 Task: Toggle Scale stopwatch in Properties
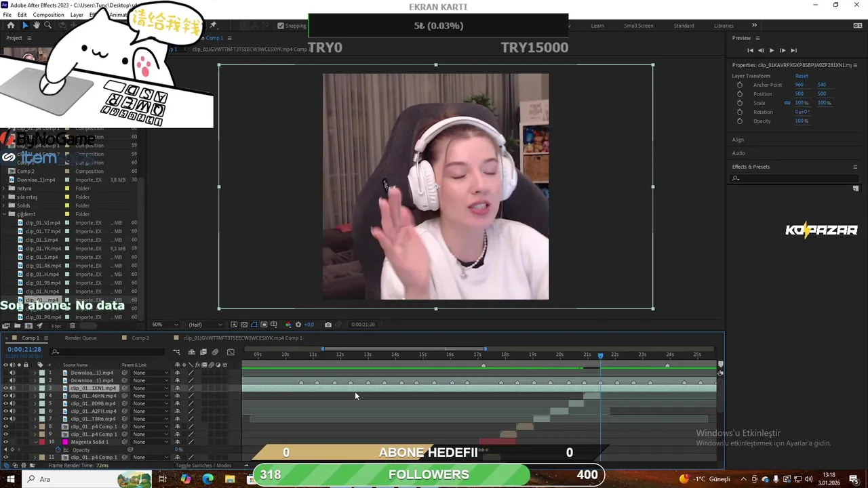point(740,103)
